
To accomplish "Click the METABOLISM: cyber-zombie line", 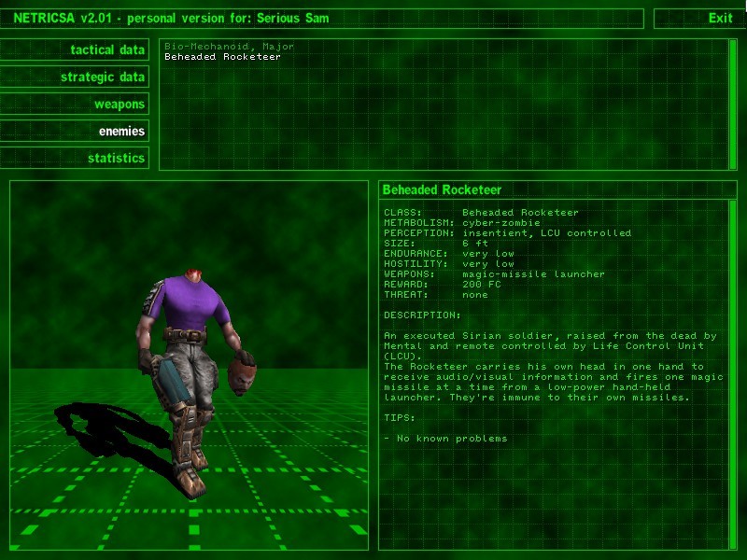I will (462, 223).
